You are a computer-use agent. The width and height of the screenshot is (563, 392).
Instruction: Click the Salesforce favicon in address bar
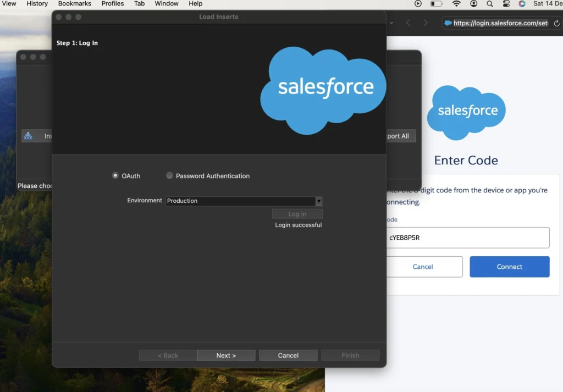click(x=448, y=23)
